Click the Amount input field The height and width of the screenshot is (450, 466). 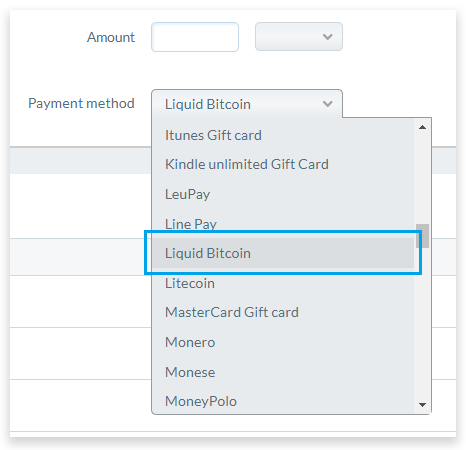tap(195, 37)
